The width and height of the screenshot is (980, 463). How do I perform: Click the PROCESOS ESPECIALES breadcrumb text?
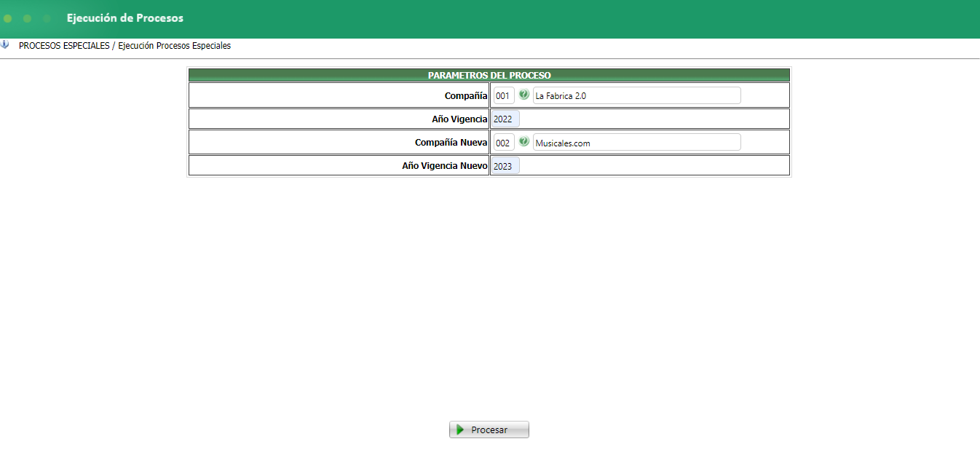64,45
